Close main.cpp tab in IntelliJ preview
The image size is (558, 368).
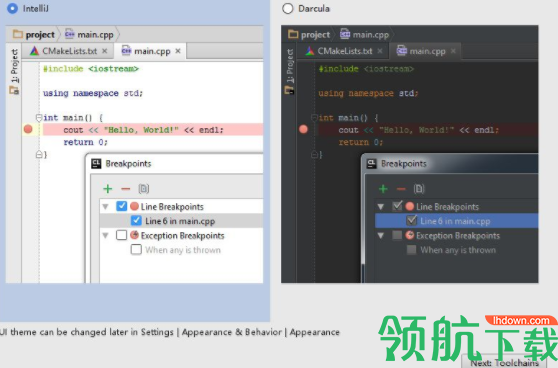[178, 51]
